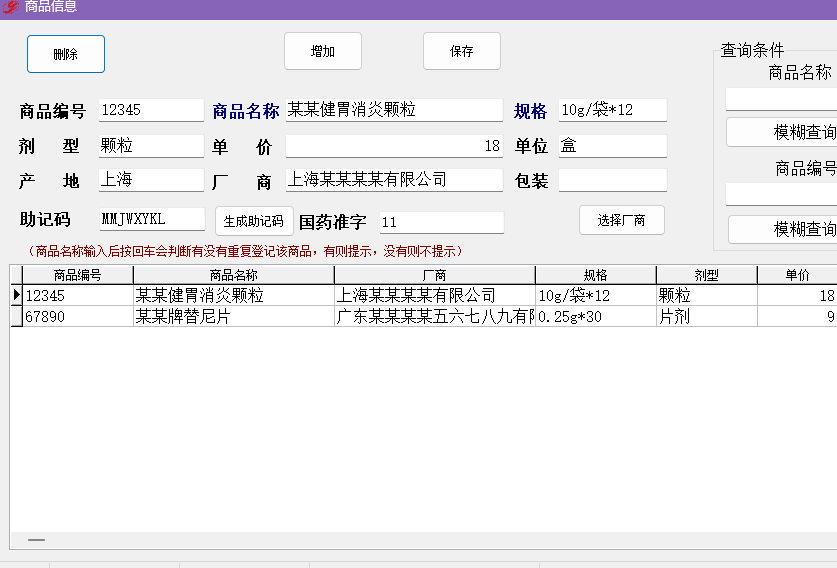The width and height of the screenshot is (837, 568).
Task: Select the row header of row 67890
Action: click(17, 316)
